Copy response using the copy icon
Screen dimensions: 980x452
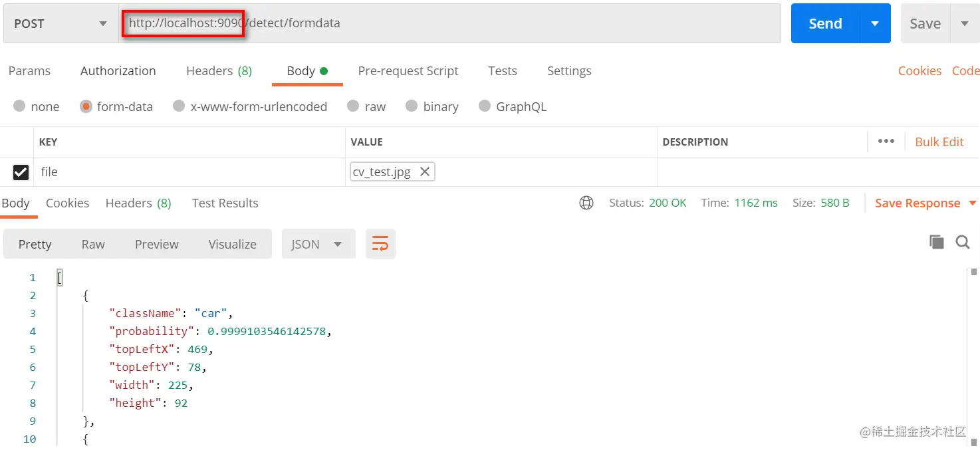[936, 243]
